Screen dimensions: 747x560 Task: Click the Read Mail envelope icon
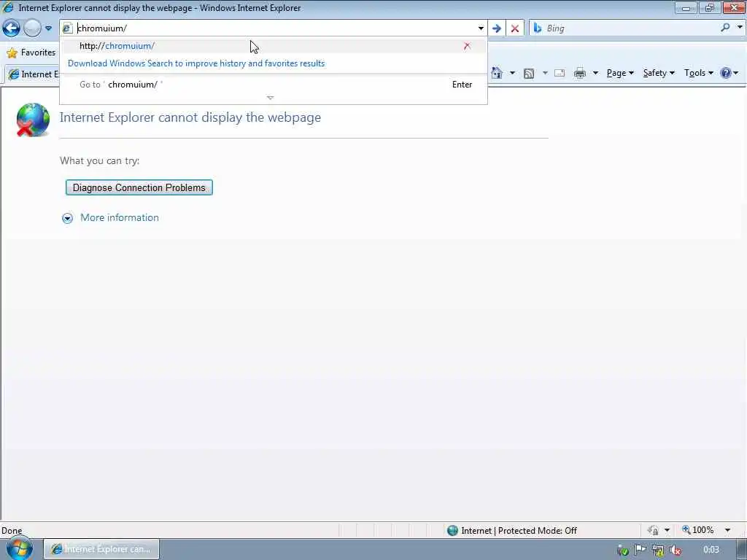coord(560,73)
